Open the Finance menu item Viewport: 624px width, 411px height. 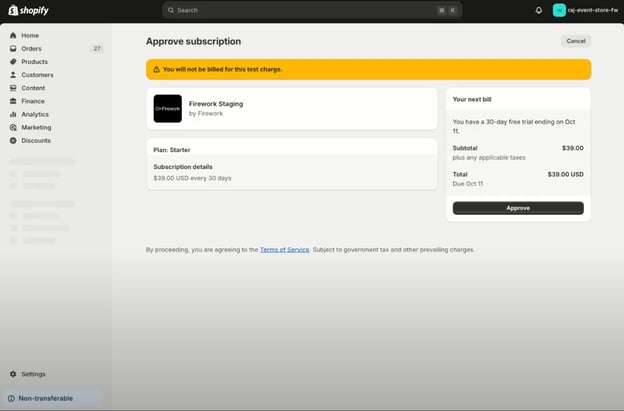click(33, 101)
